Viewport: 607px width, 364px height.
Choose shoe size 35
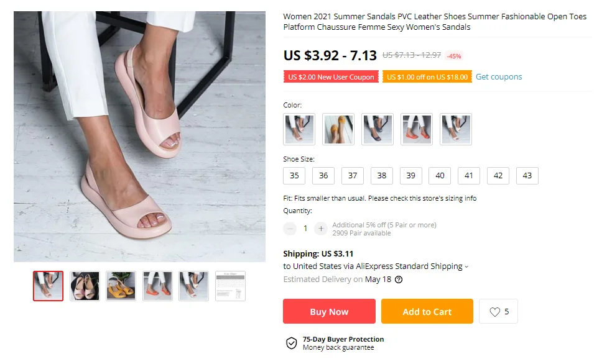[x=294, y=176]
